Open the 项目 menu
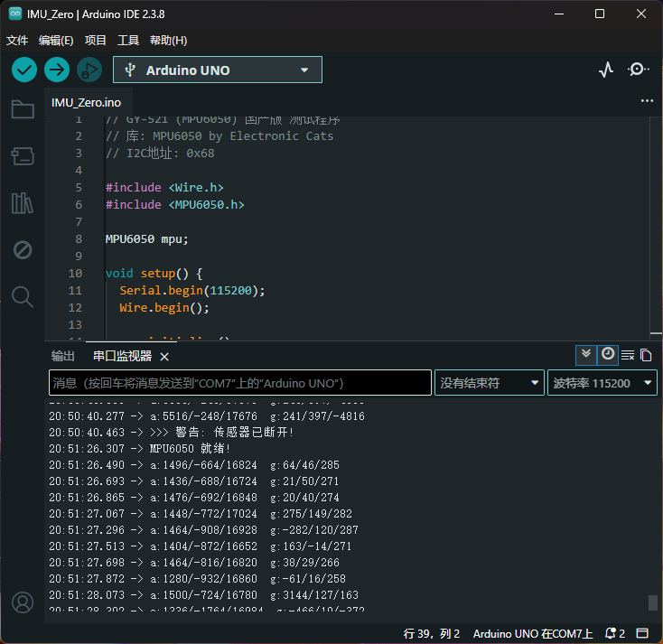 [95, 41]
